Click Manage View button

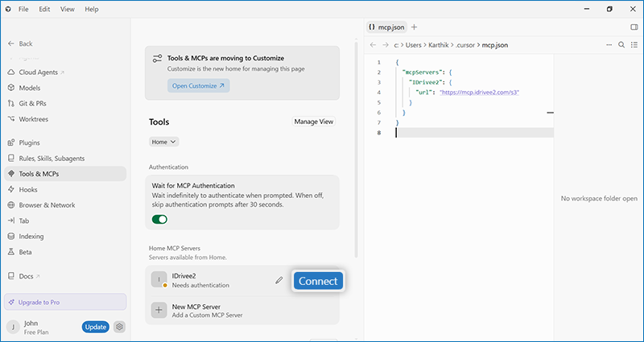[314, 122]
